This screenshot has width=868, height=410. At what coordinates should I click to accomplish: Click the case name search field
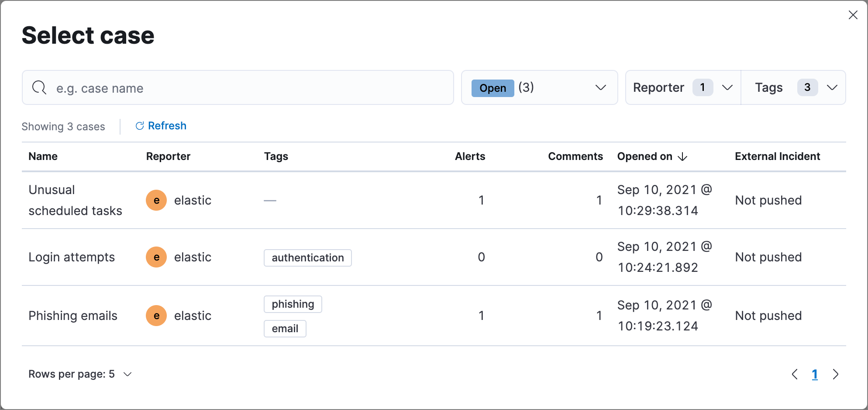pyautogui.click(x=238, y=87)
